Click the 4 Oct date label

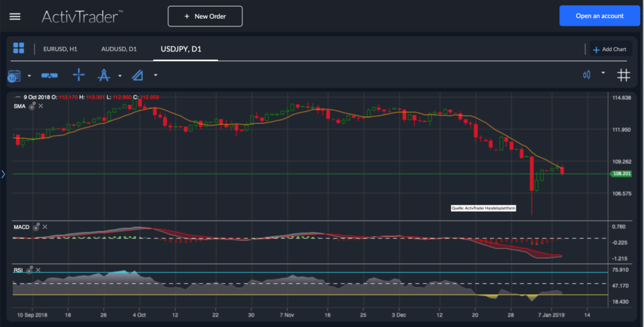point(139,315)
